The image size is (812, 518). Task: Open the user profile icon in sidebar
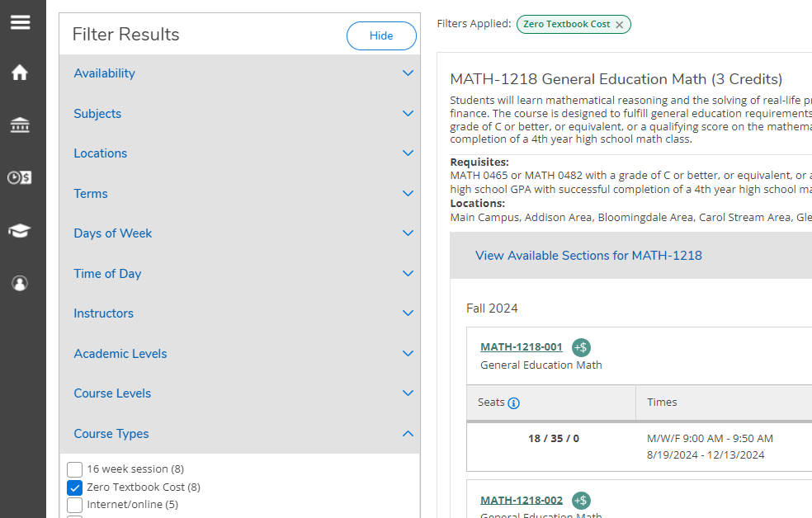point(20,284)
